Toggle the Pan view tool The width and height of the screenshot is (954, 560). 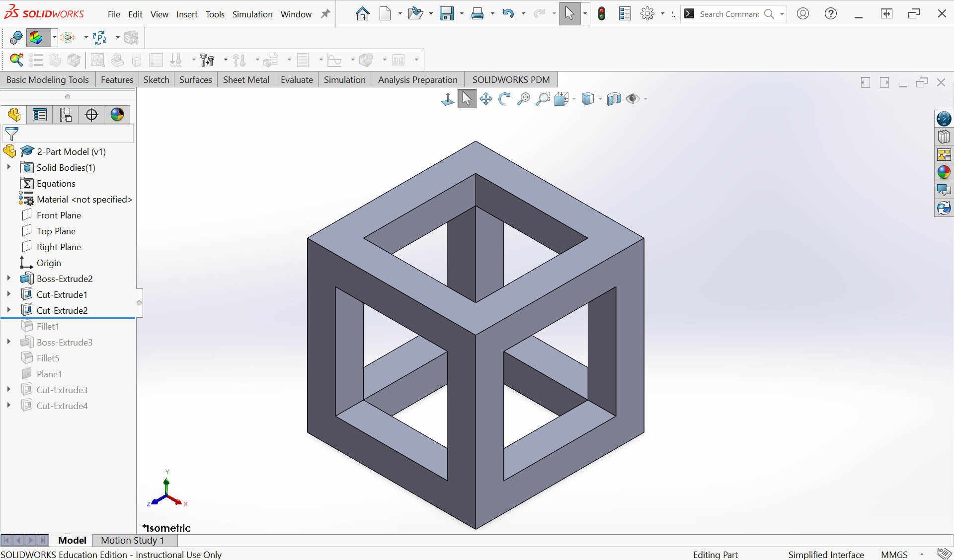485,99
